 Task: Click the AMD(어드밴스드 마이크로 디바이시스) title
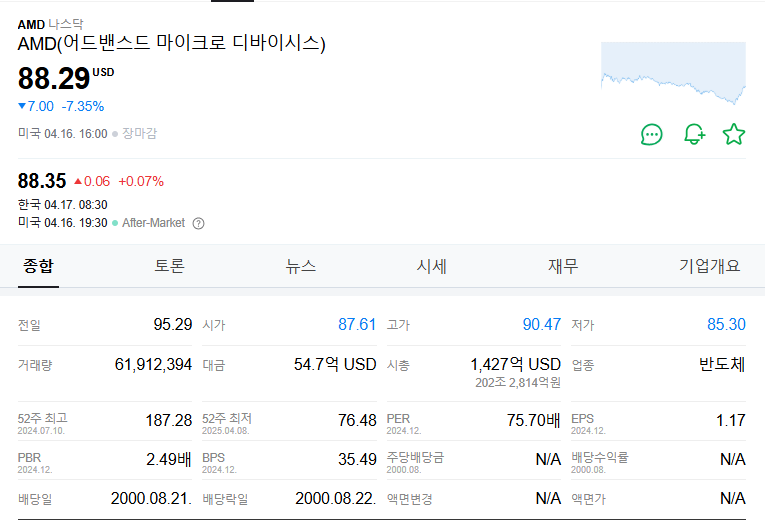point(171,43)
